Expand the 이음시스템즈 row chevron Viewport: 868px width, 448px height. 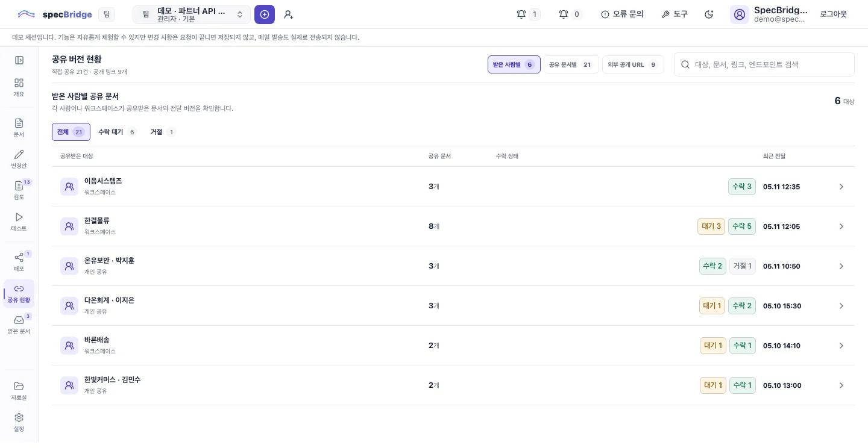pyautogui.click(x=841, y=187)
